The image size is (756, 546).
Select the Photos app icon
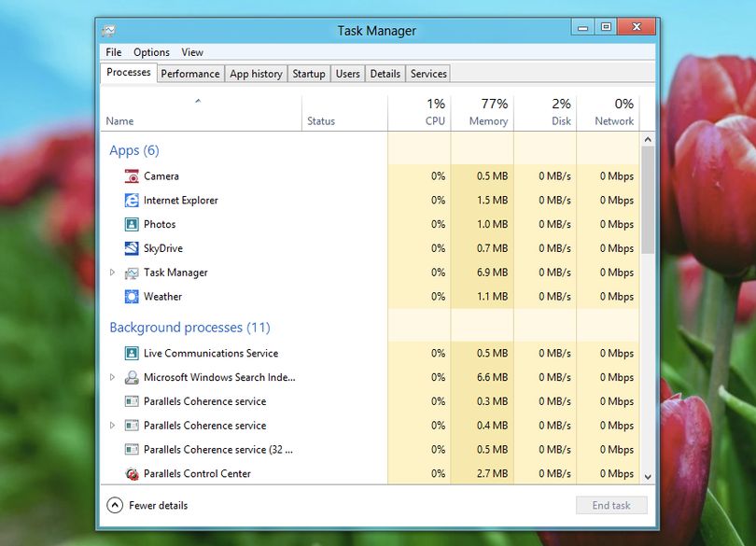[x=132, y=224]
